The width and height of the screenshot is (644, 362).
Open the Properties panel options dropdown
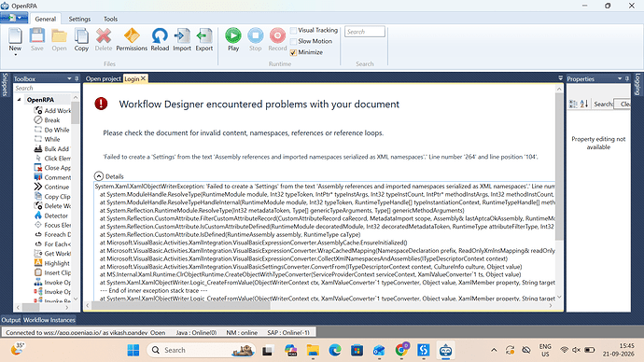click(x=620, y=78)
